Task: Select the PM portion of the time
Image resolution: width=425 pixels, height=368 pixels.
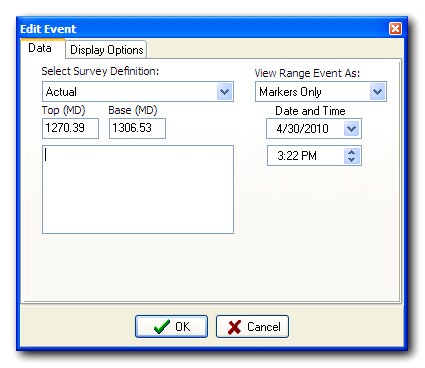Action: pyautogui.click(x=308, y=156)
